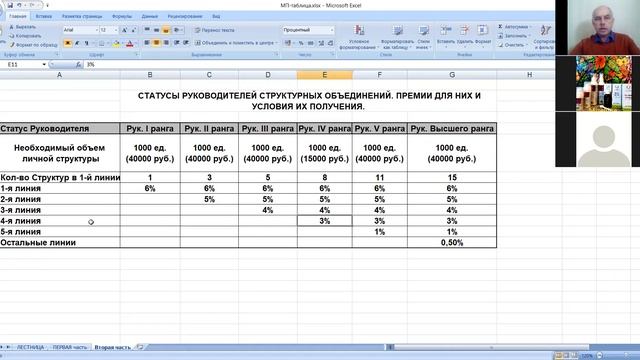Align cell contents to middle
640x360 pixels.
tap(156, 30)
